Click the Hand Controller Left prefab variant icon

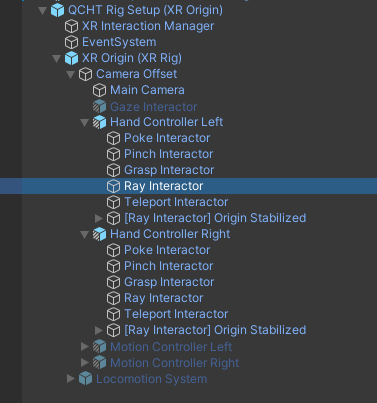(x=99, y=122)
